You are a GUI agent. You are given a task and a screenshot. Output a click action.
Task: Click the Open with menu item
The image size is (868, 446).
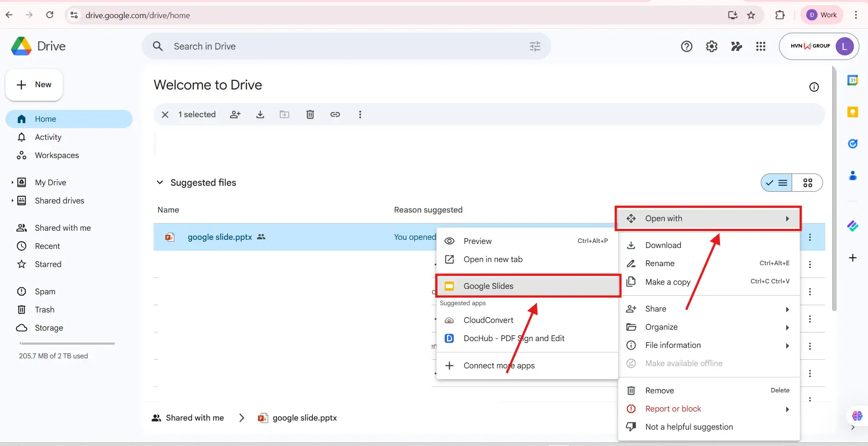pos(708,218)
